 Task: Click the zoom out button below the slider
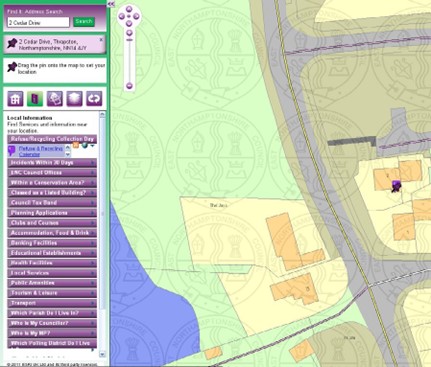129,86
